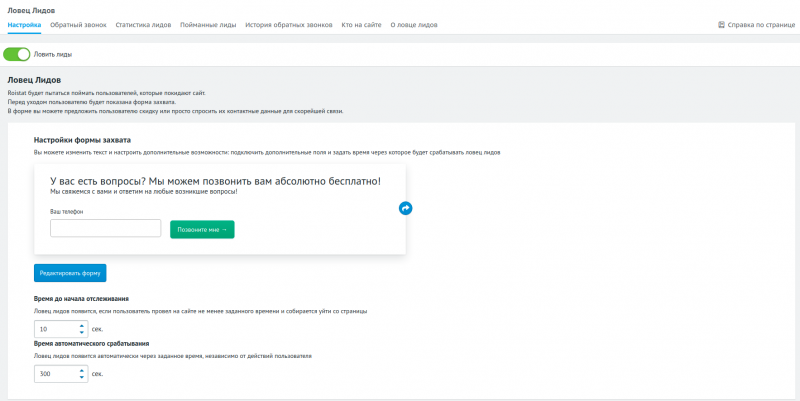This screenshot has width=800, height=401.
Task: Focus the auto-trigger time field showing 300
Action: pos(54,374)
